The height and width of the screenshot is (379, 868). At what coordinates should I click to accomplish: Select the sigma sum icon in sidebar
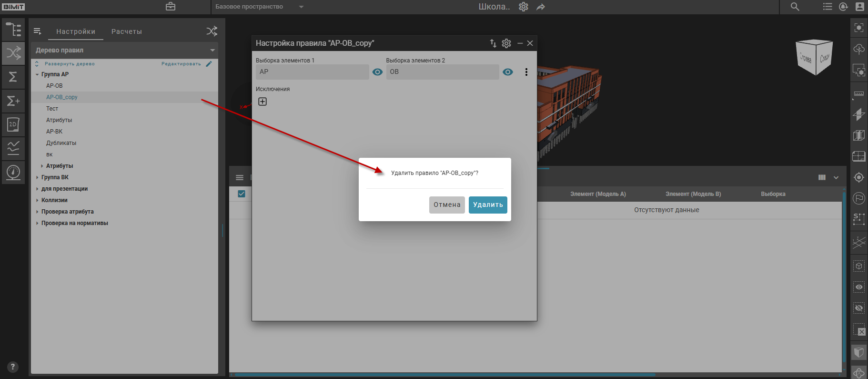13,77
